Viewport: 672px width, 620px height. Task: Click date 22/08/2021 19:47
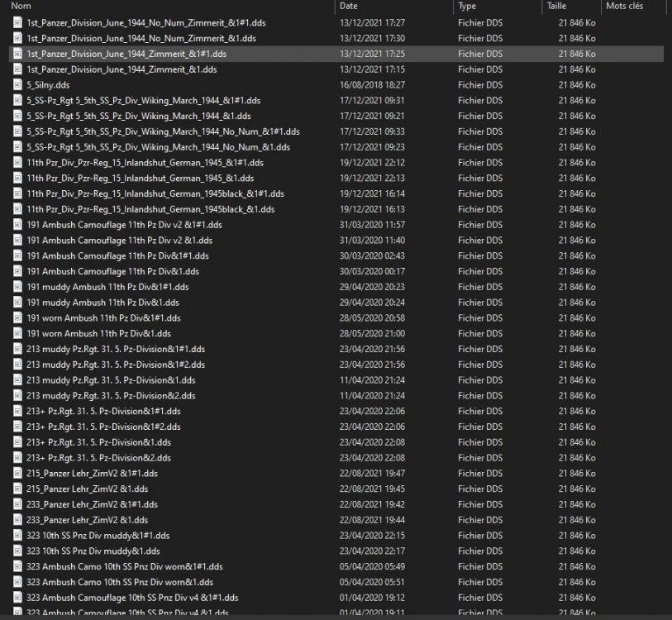(372, 474)
